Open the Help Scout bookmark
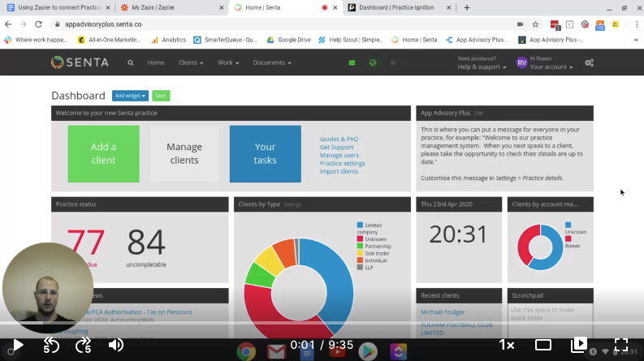The image size is (644, 361). tap(351, 40)
